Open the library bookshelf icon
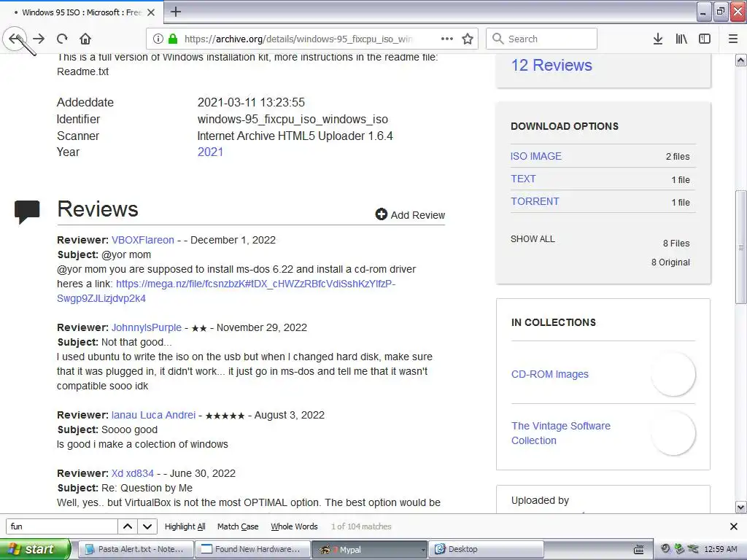This screenshot has width=747, height=560. [681, 39]
